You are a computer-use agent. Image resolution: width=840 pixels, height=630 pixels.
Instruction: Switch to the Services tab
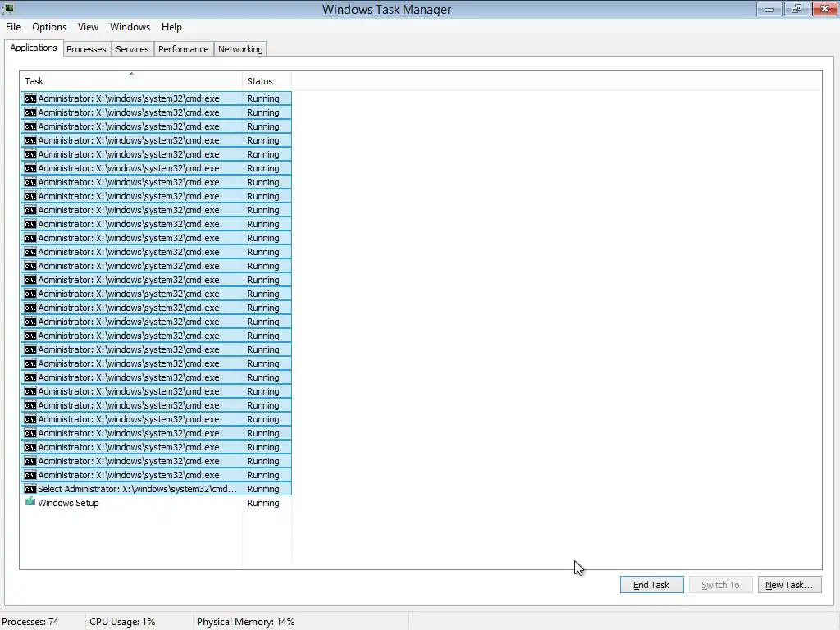pos(132,49)
